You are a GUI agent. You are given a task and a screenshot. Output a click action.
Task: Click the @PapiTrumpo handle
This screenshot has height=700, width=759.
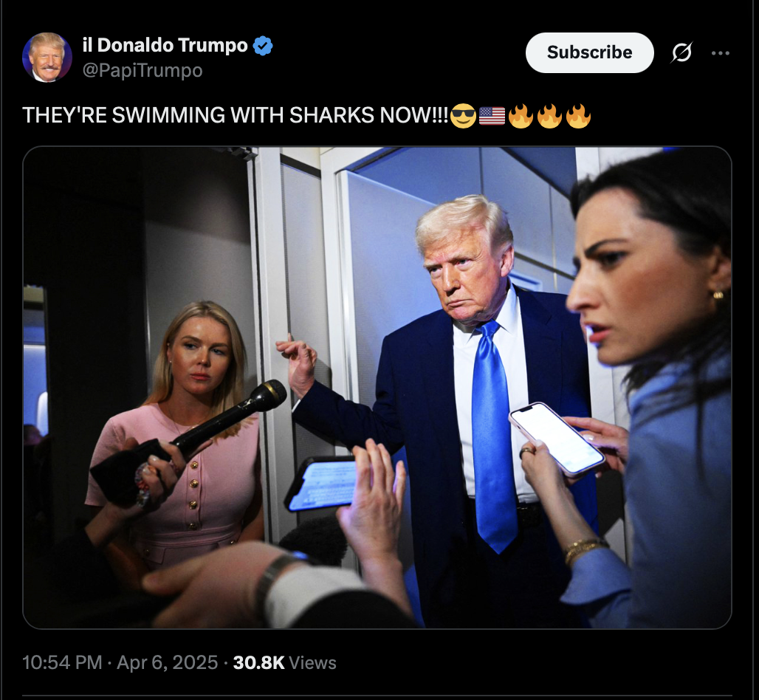[142, 71]
